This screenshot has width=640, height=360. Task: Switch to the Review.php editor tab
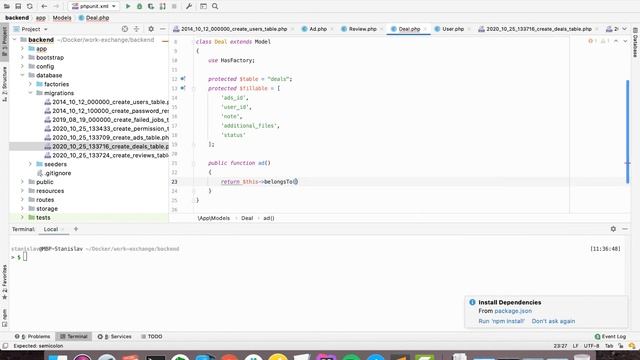362,29
